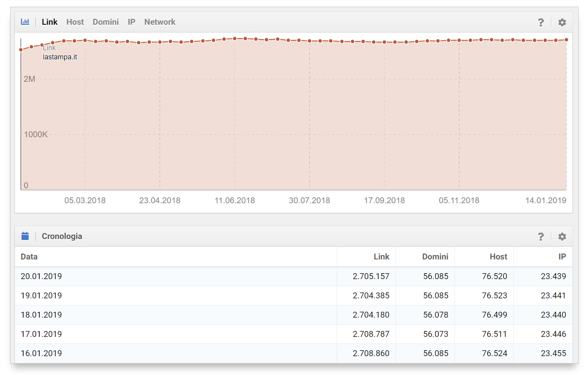Viewport: 588px width, 375px height.
Task: Switch to the Domini tab
Action: pyautogui.click(x=106, y=22)
